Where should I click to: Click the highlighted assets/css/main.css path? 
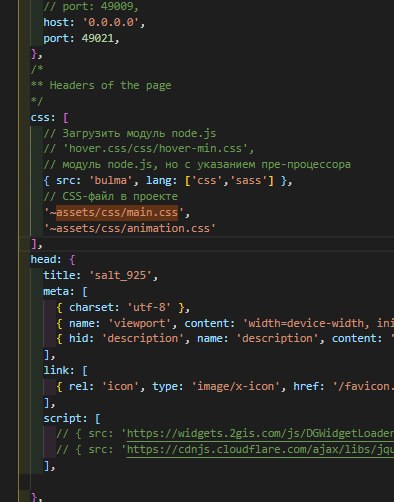pyautogui.click(x=117, y=213)
